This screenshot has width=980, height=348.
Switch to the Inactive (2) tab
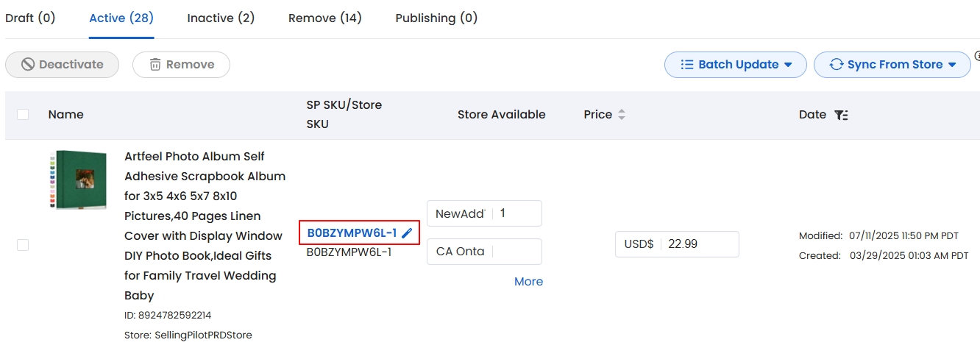(x=221, y=18)
